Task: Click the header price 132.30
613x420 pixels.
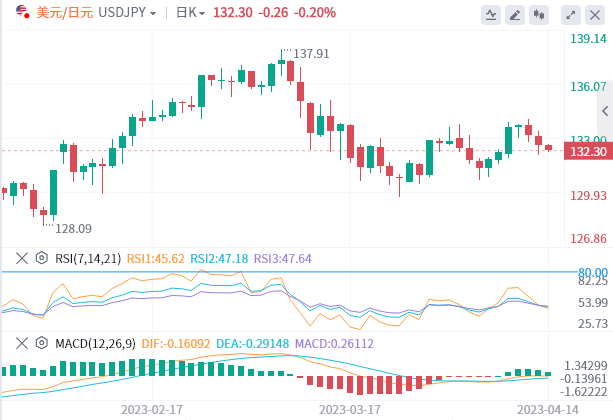Action: click(233, 13)
